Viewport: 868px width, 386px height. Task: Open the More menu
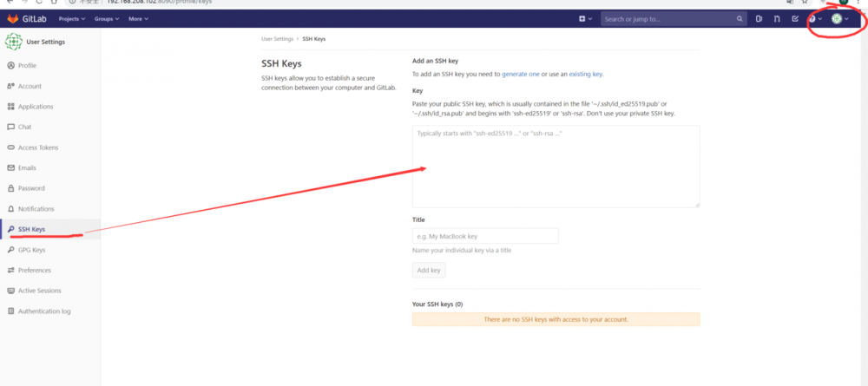click(138, 18)
